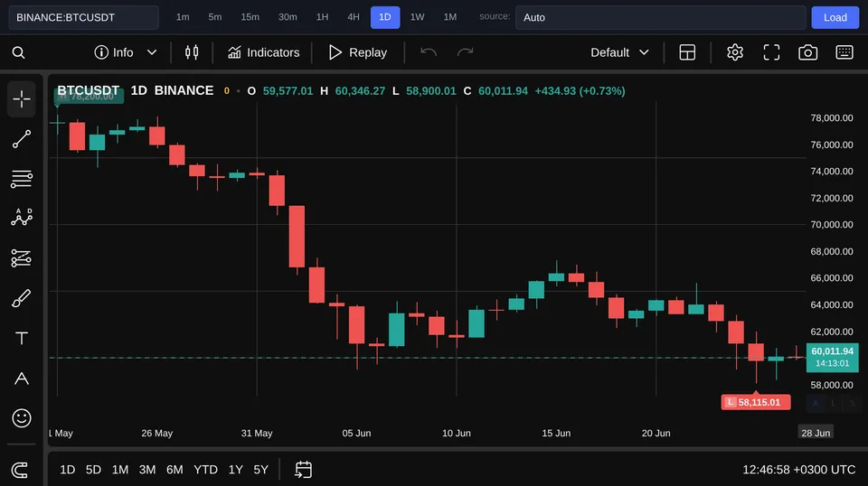
Task: Toggle the magnet snap mode
Action: click(x=20, y=470)
